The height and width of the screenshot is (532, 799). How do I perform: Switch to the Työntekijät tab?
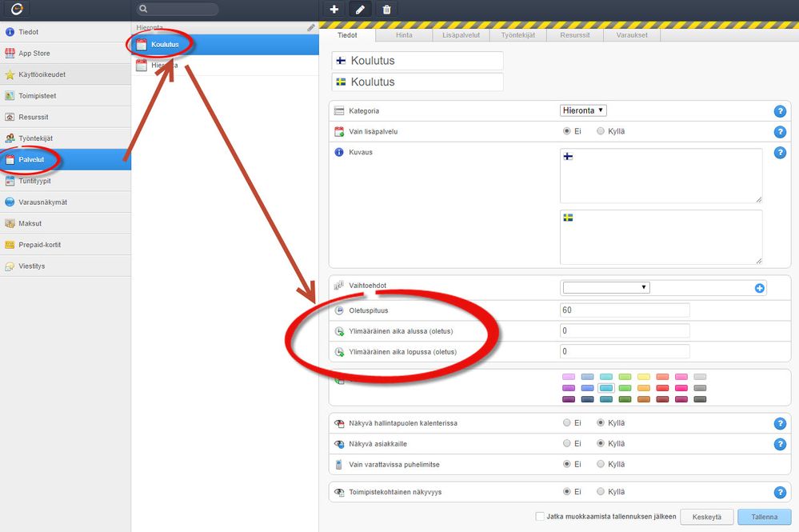518,35
